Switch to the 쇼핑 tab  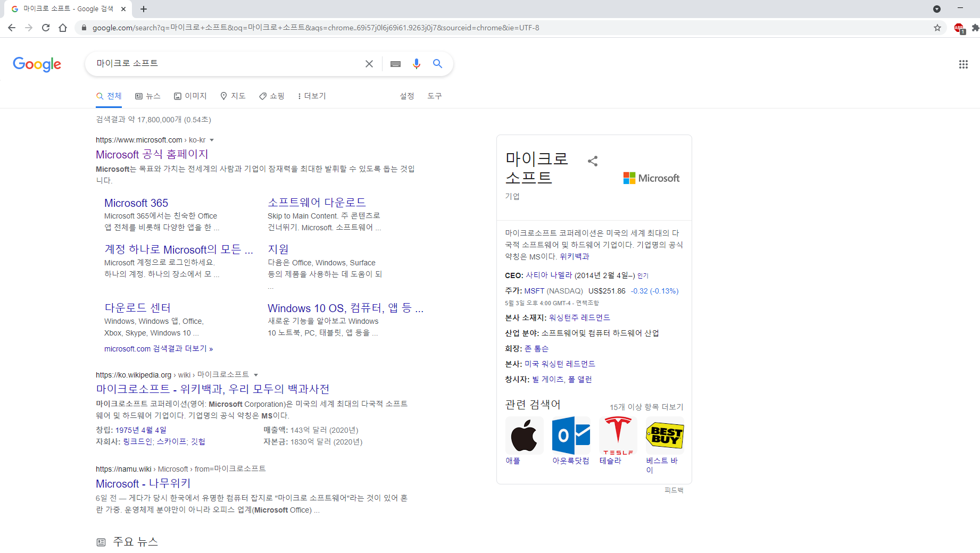pos(272,96)
